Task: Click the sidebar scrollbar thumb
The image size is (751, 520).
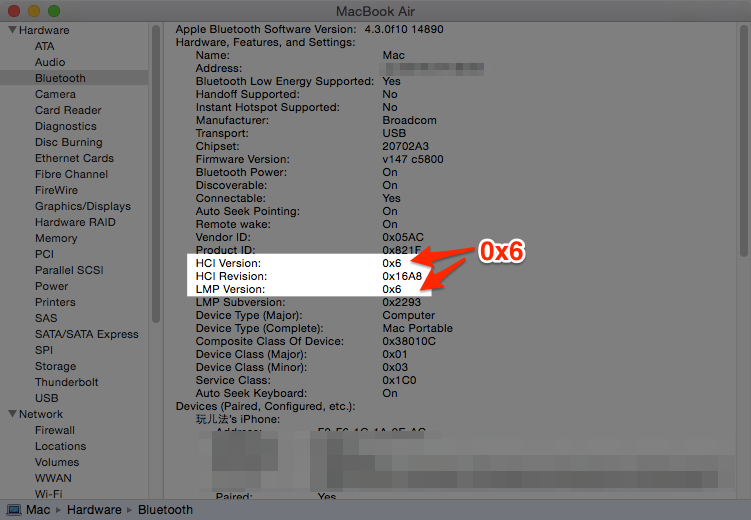Action: click(156, 174)
